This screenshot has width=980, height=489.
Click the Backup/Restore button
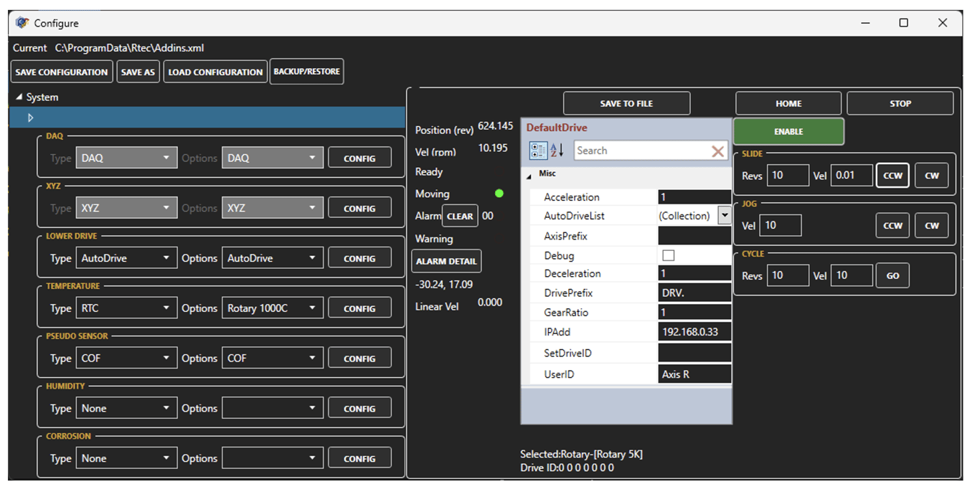click(306, 72)
